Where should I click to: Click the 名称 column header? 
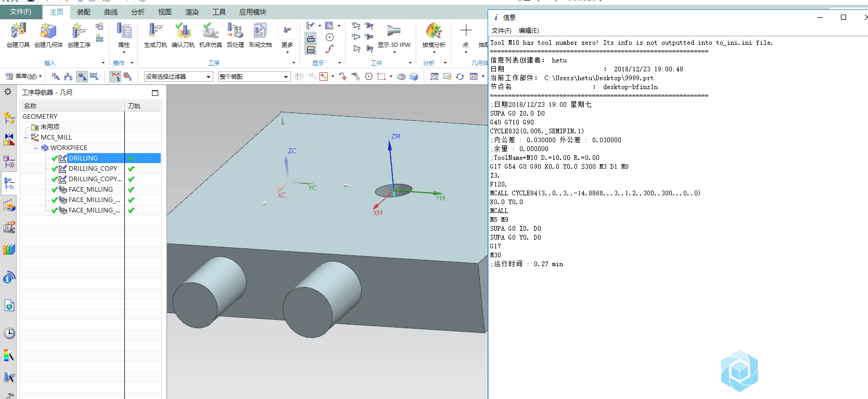72,106
